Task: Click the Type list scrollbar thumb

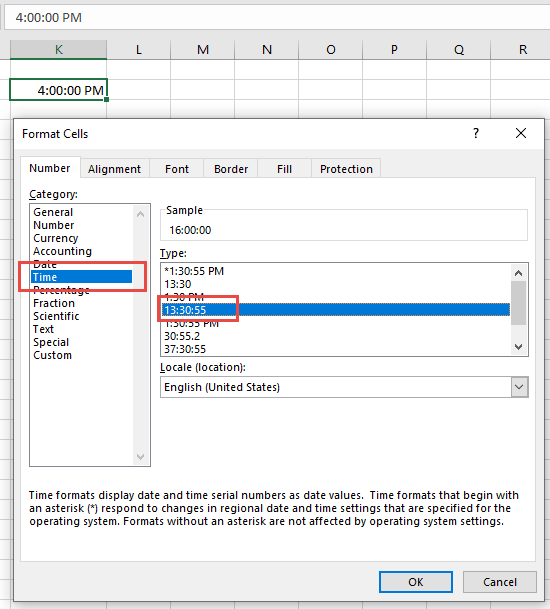Action: point(518,303)
